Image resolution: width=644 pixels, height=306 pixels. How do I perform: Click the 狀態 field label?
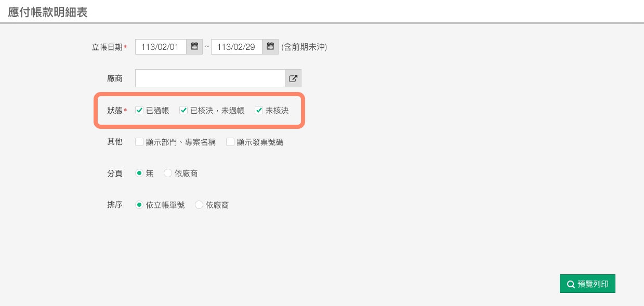[x=115, y=111]
